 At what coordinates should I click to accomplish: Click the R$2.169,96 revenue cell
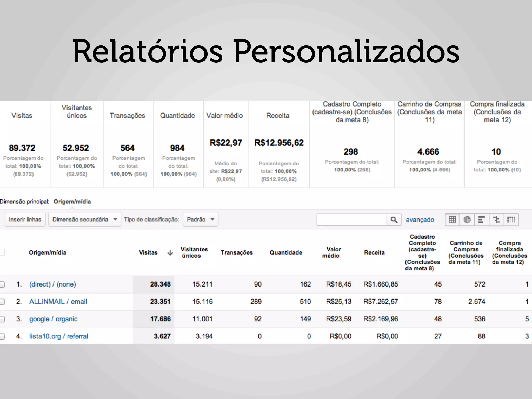(381, 319)
